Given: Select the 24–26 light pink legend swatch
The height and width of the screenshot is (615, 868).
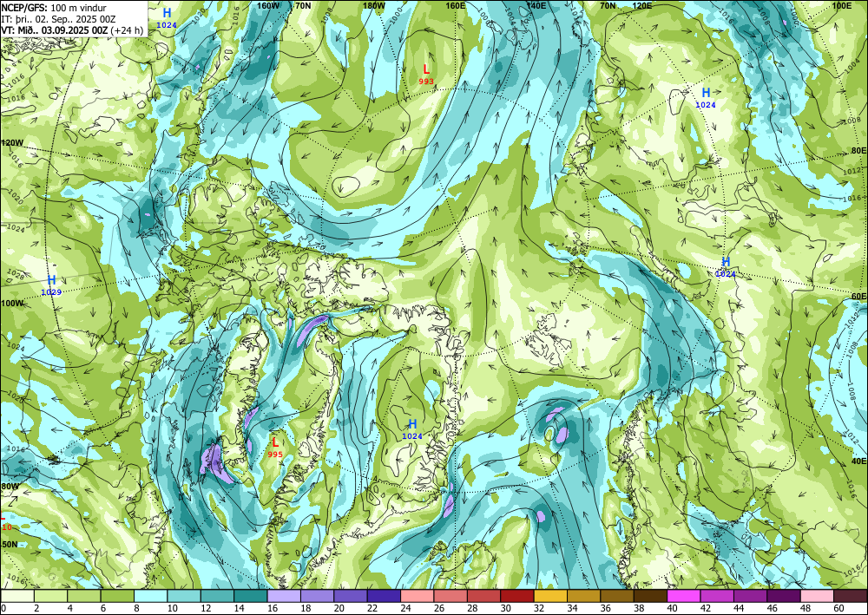Looking at the screenshot, I should (418, 596).
